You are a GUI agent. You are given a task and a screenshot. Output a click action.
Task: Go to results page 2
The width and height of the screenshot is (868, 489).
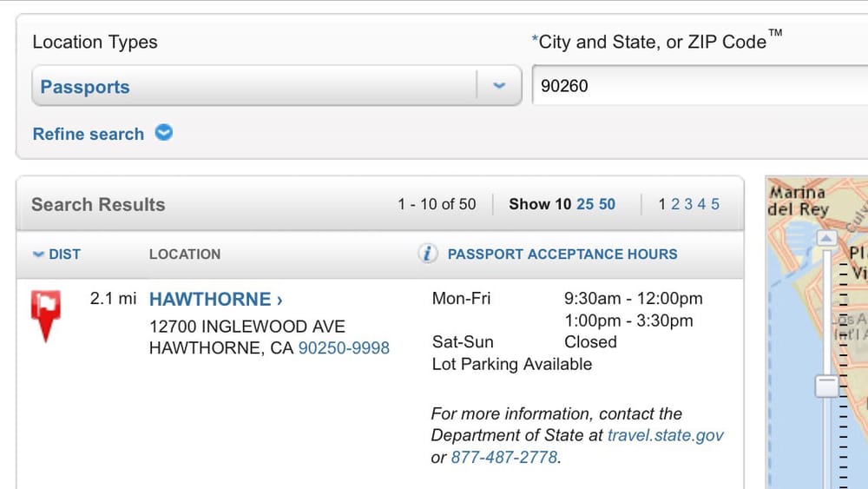675,204
